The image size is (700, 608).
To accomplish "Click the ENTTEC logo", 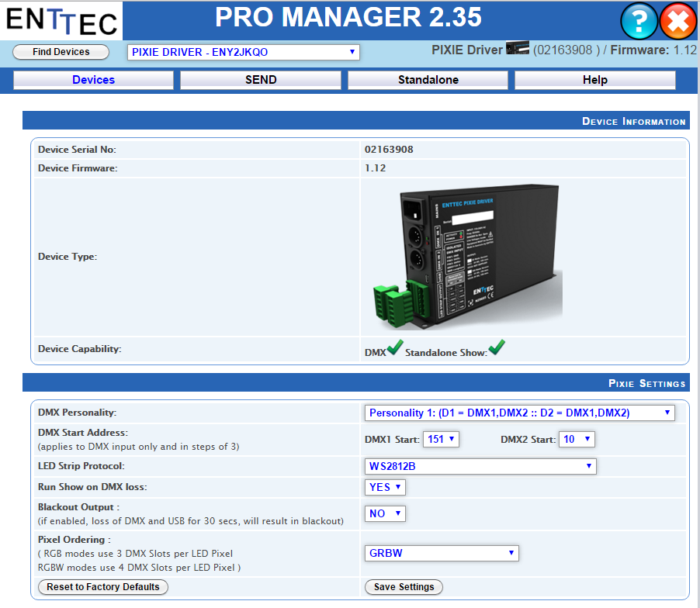I will coord(61,20).
